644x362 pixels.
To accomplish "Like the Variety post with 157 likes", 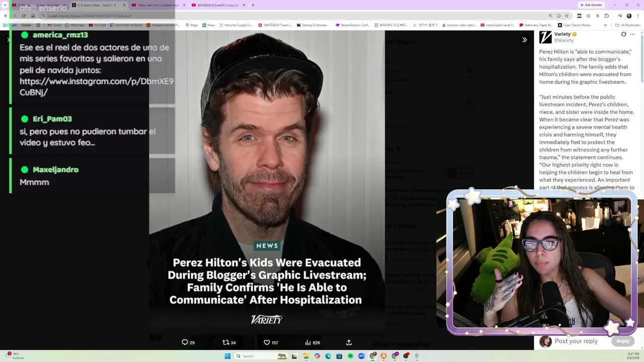I will pyautogui.click(x=271, y=342).
